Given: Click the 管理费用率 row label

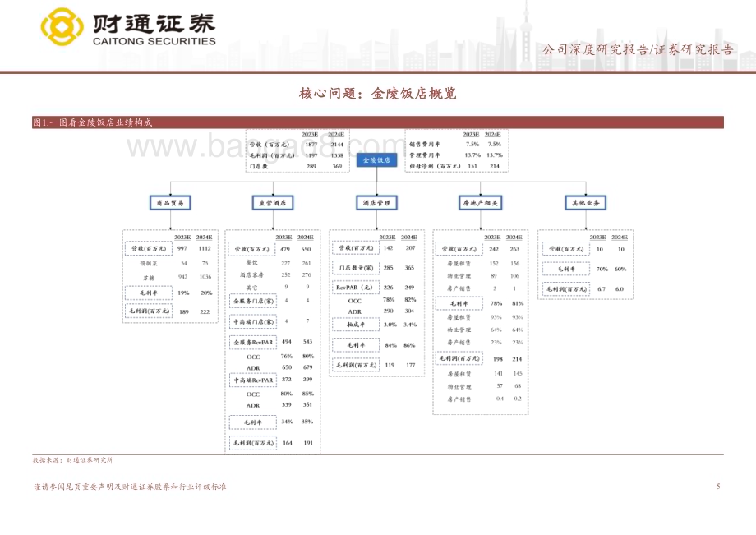Looking at the screenshot, I should tap(425, 155).
